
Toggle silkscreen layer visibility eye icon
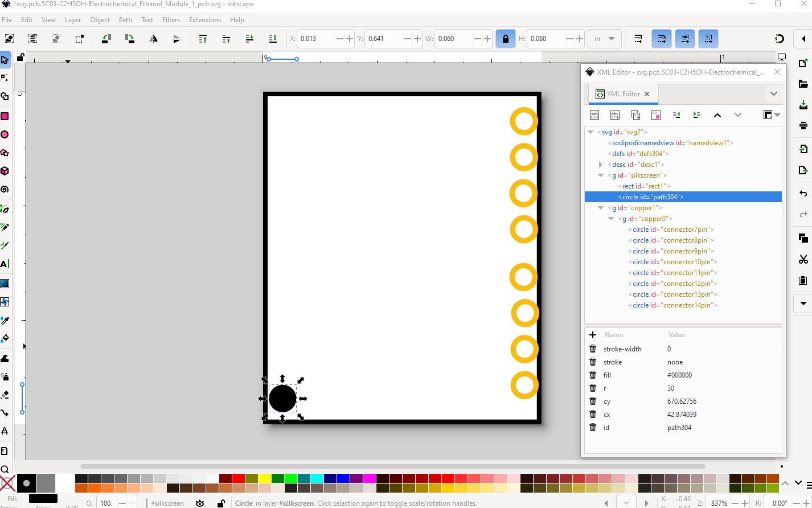[200, 503]
